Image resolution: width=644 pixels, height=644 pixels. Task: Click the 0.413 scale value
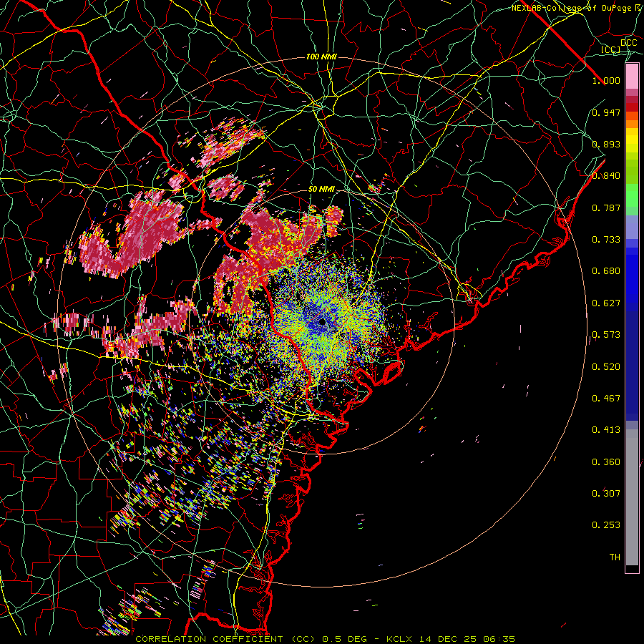tap(606, 430)
